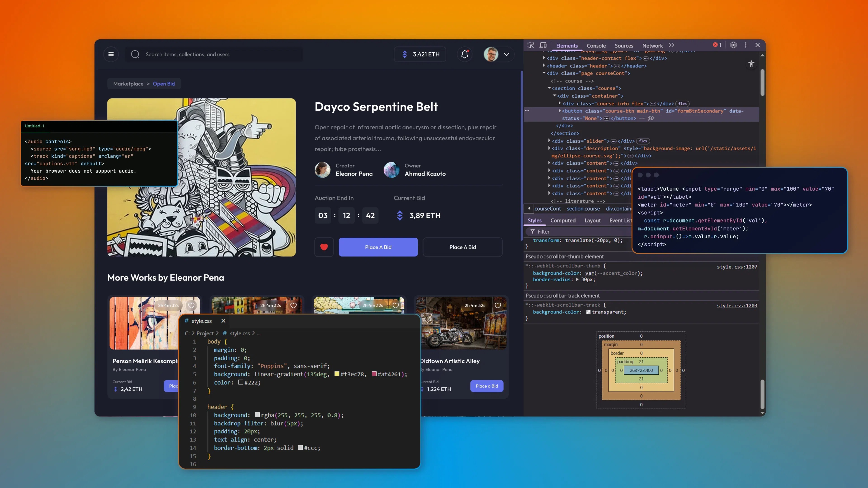
Task: Toggle the heart on the Oldtown Artistic Alley card
Action: (x=498, y=305)
